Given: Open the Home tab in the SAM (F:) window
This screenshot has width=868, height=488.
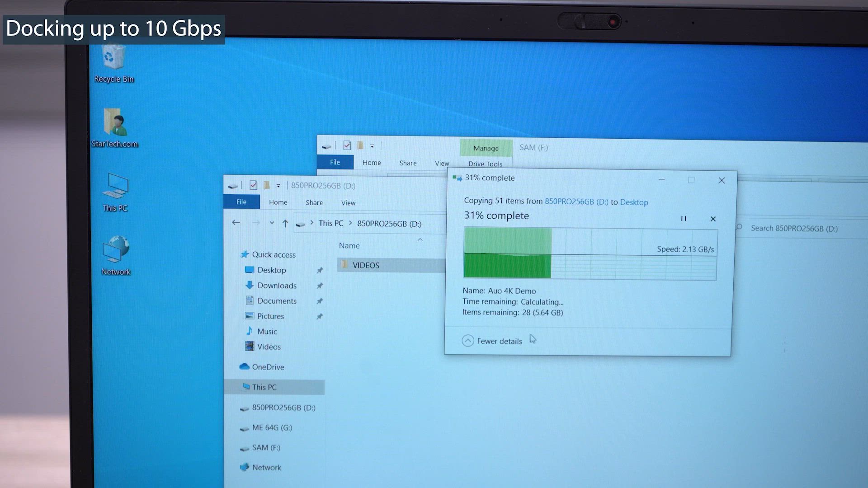Looking at the screenshot, I should (372, 162).
